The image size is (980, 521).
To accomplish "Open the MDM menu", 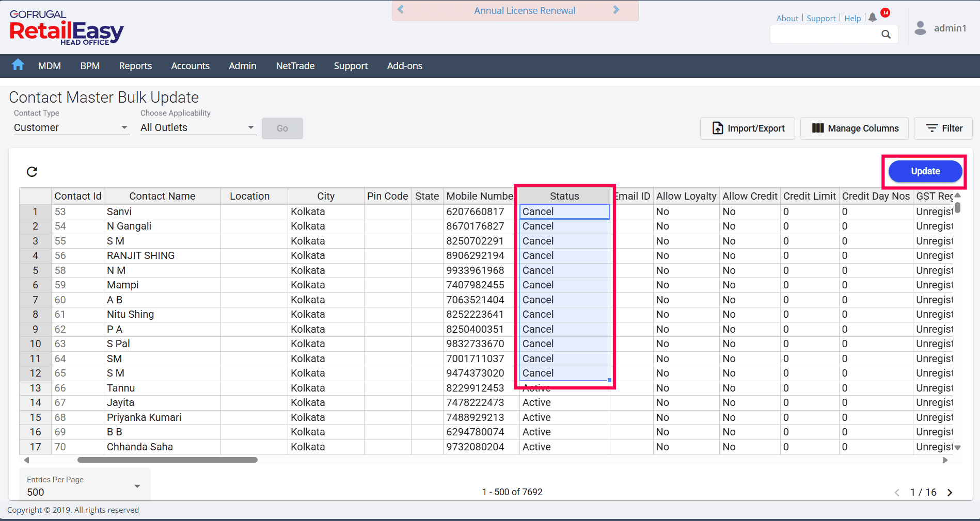I will 50,66.
